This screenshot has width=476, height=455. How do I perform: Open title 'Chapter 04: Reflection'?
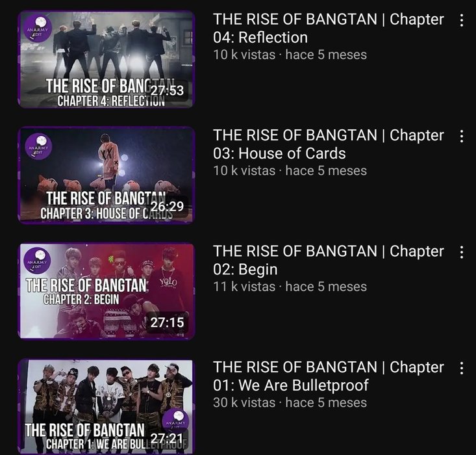point(329,28)
